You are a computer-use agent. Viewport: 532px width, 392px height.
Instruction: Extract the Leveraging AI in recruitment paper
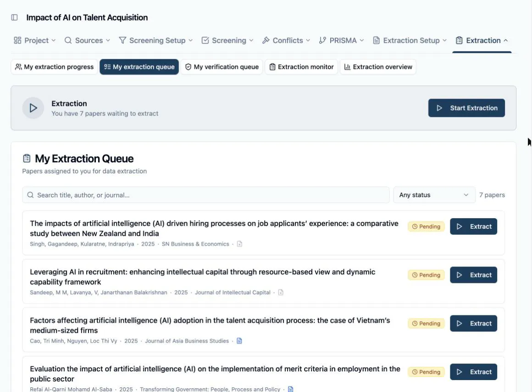click(x=474, y=275)
